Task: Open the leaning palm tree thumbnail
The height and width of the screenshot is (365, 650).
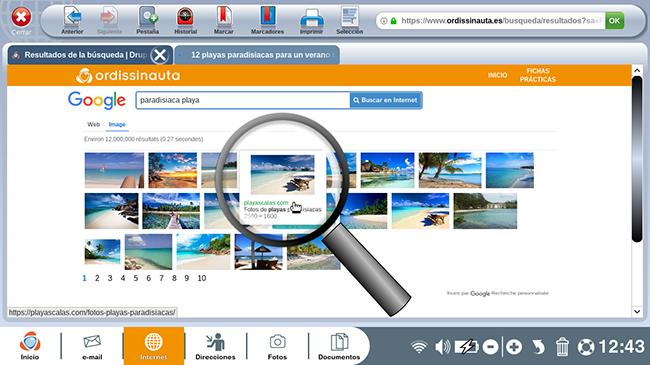Action: point(450,170)
